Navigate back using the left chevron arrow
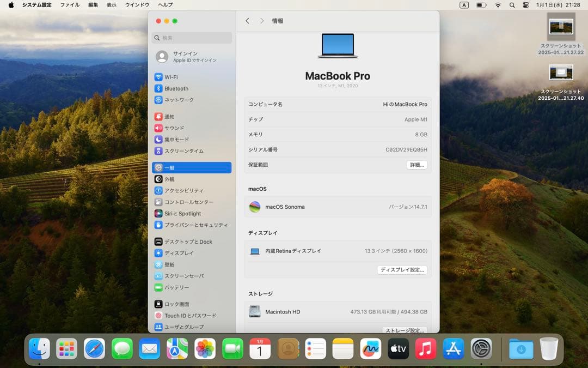Screen dimensions: 588x368 pos(247,20)
